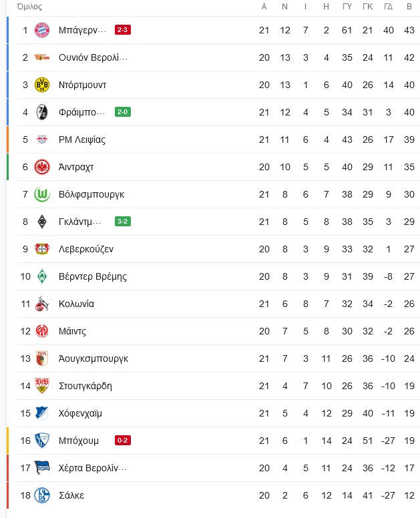The width and height of the screenshot is (420, 518).
Task: Click the Hertha Berlin flag logo
Action: pos(42,468)
